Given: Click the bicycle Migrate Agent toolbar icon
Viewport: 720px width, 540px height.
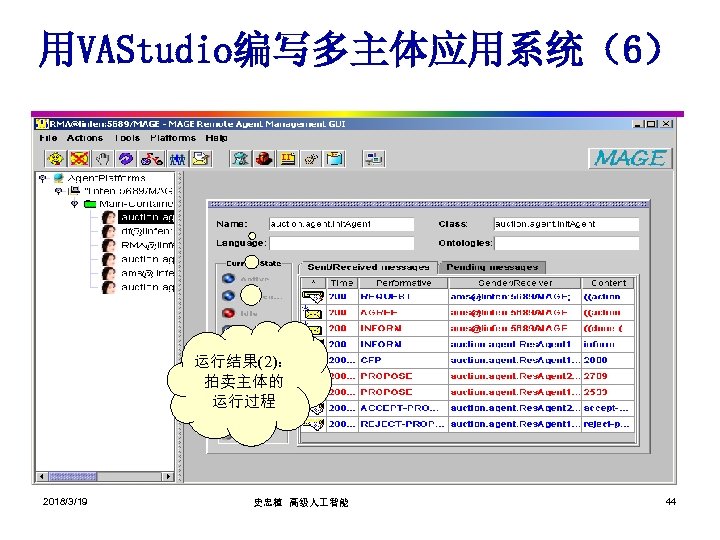Looking at the screenshot, I should (152, 159).
